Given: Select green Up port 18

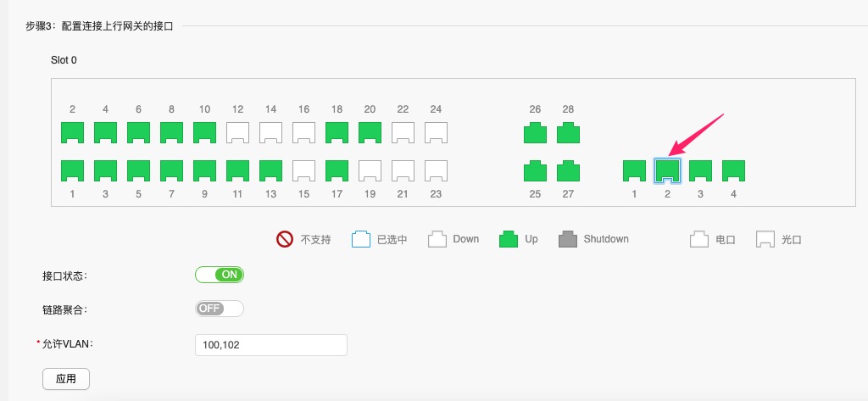Looking at the screenshot, I should (x=337, y=132).
